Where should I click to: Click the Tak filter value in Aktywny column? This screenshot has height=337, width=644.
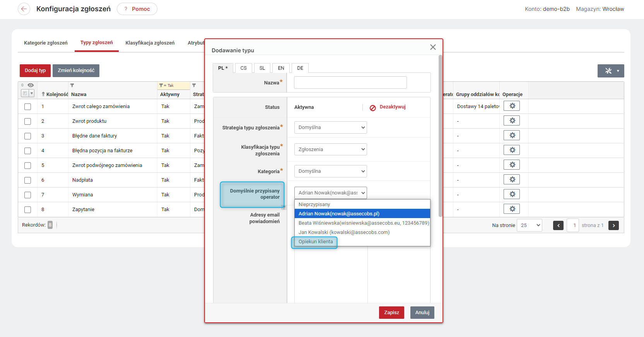point(171,86)
